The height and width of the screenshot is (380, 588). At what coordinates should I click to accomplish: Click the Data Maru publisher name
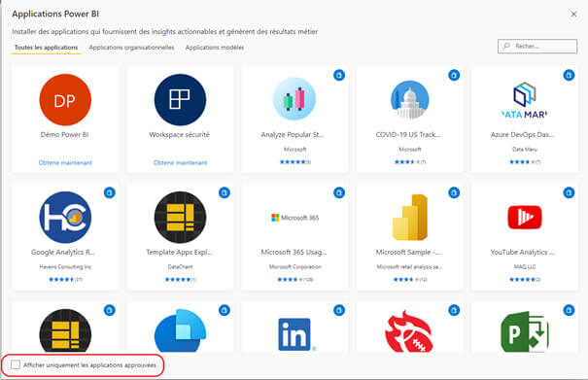point(525,150)
